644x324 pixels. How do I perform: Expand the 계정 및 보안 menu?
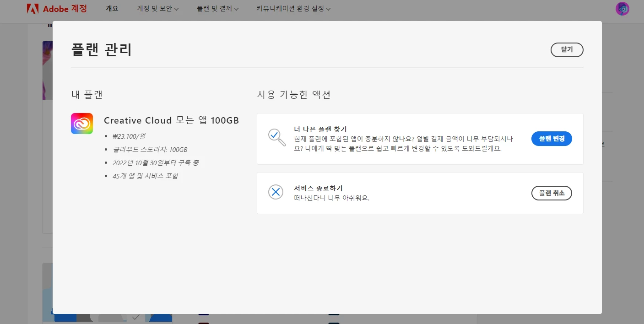click(158, 9)
